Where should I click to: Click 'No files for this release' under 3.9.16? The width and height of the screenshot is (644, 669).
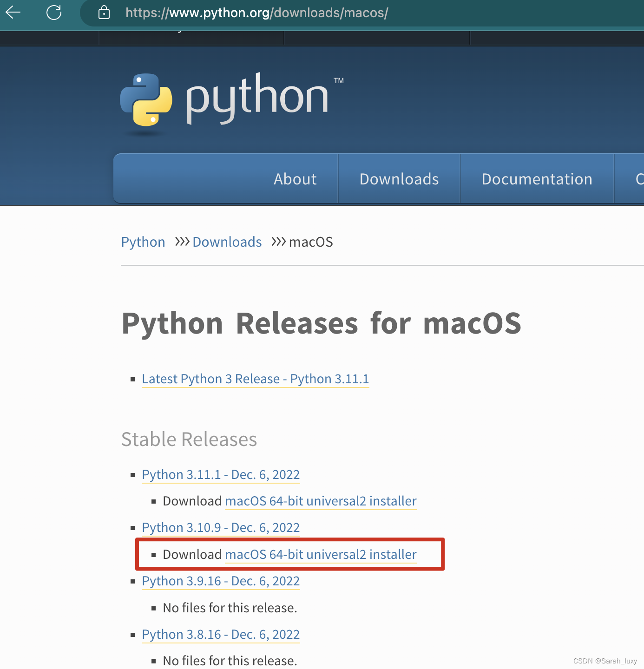click(x=230, y=608)
